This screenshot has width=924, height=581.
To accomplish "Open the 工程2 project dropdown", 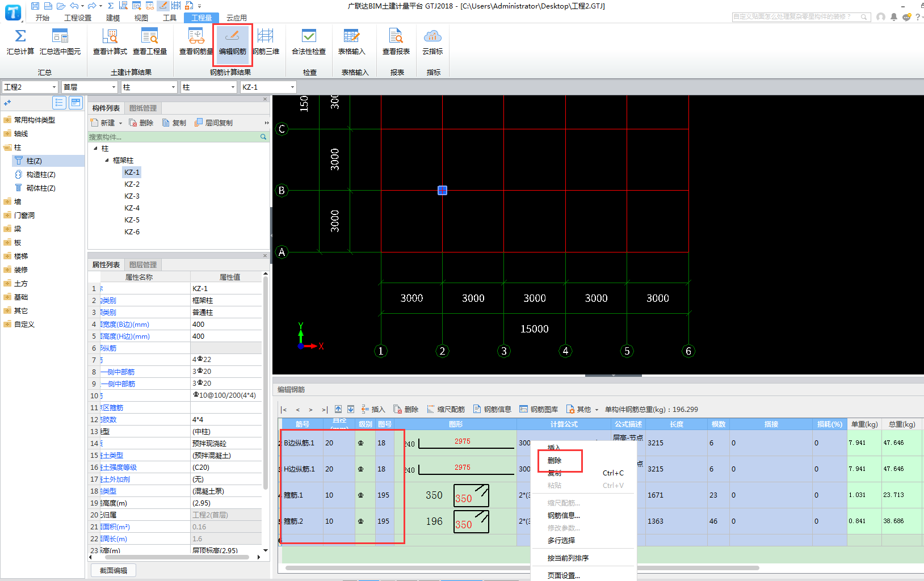I will (30, 87).
